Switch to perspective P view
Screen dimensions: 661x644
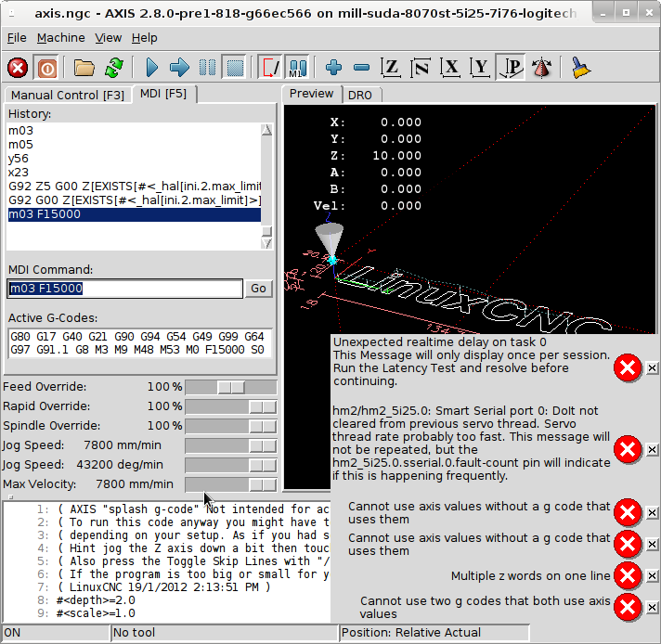[x=511, y=68]
